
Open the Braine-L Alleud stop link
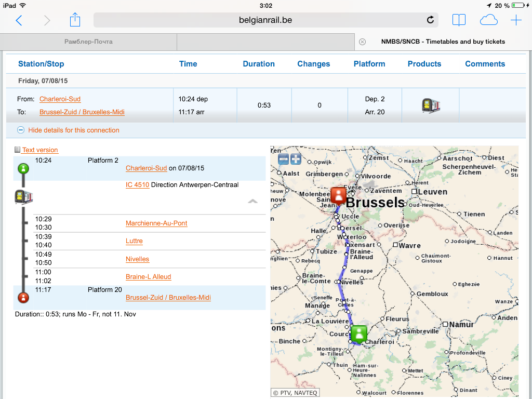pyautogui.click(x=148, y=277)
